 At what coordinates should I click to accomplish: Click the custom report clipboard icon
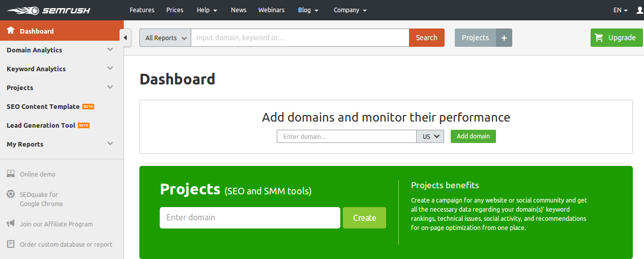(x=11, y=244)
